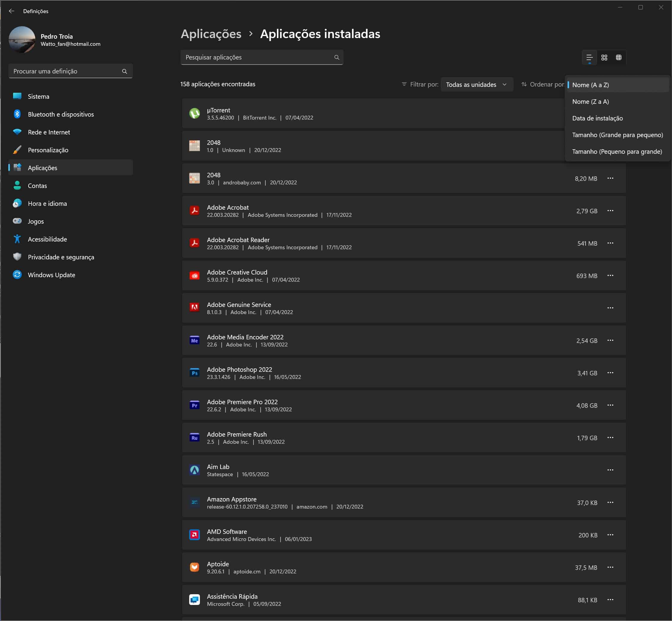Choose Tamanho (Grande para pequeno) sort option
The image size is (672, 621).
[617, 135]
